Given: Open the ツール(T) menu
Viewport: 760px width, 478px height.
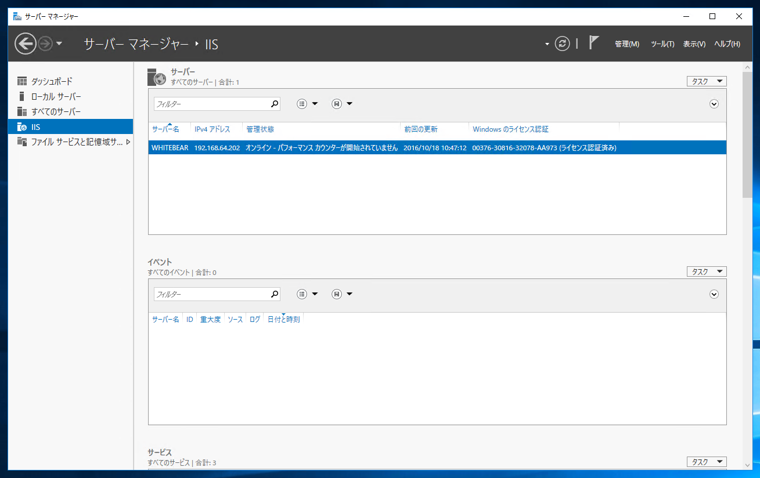Looking at the screenshot, I should click(662, 44).
